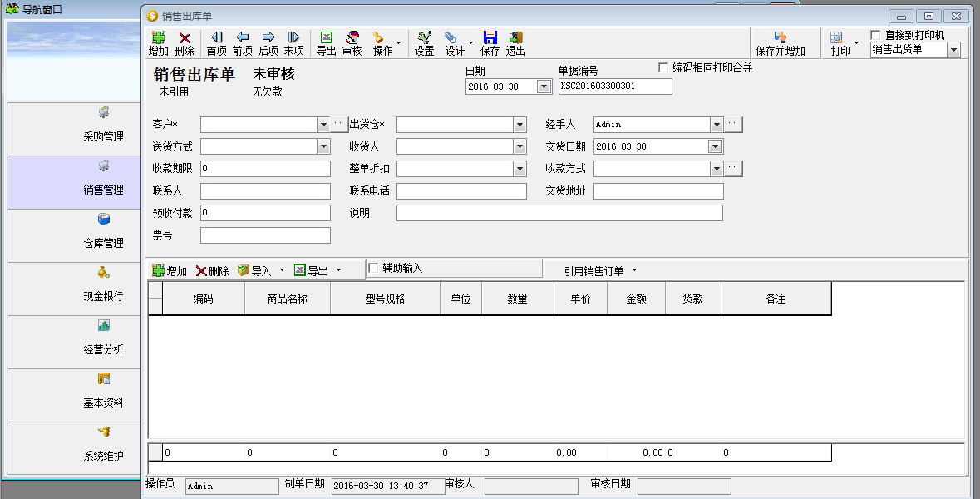This screenshot has width=980, height=499.
Task: Go to last record with 末项
Action: [x=293, y=43]
